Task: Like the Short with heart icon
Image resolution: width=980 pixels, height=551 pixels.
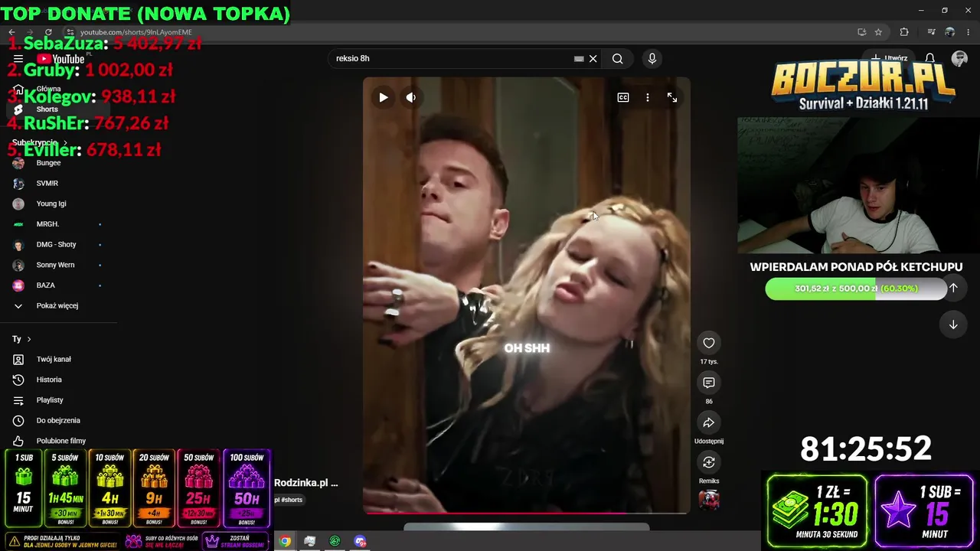Action: (x=709, y=343)
